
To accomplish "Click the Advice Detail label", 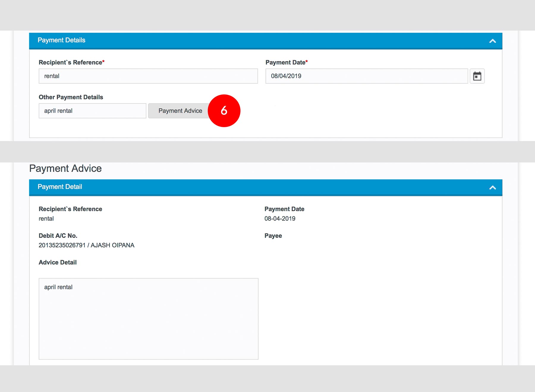I will [58, 263].
